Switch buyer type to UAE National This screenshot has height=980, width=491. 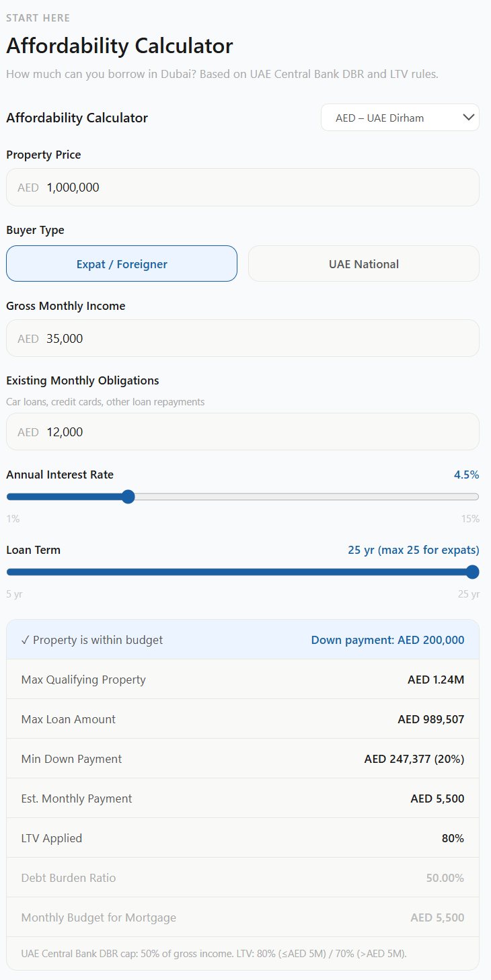tap(363, 263)
